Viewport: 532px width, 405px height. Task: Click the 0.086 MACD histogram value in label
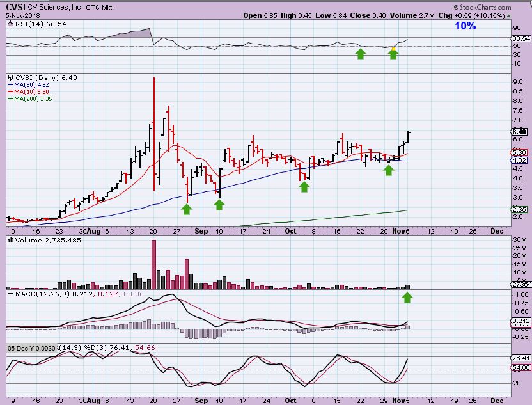pyautogui.click(x=133, y=294)
